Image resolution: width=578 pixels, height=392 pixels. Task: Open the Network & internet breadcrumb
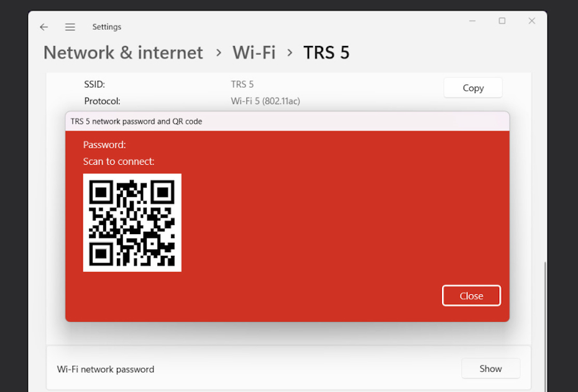click(123, 52)
